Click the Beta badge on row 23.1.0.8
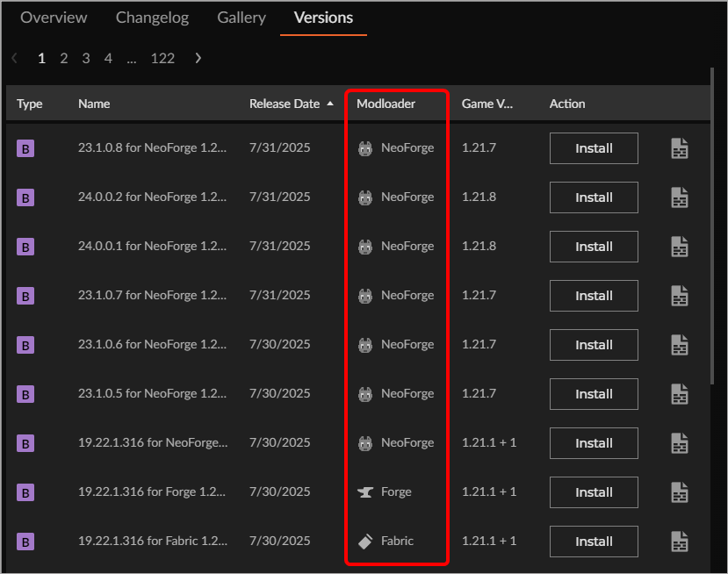This screenshot has height=574, width=728. point(25,149)
